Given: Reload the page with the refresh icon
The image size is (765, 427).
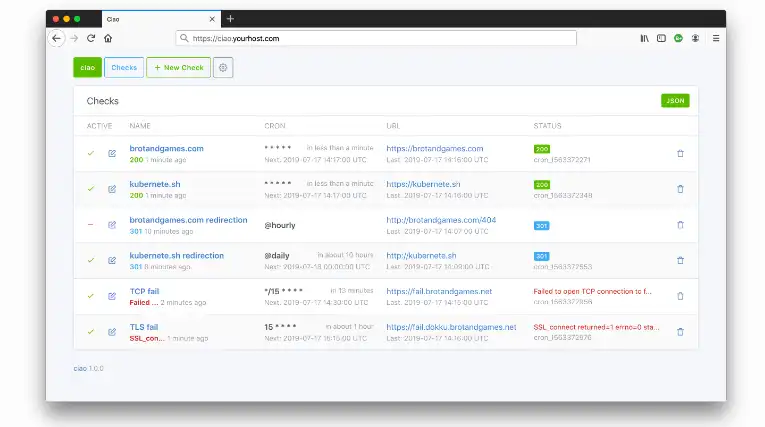Looking at the screenshot, I should [91, 38].
